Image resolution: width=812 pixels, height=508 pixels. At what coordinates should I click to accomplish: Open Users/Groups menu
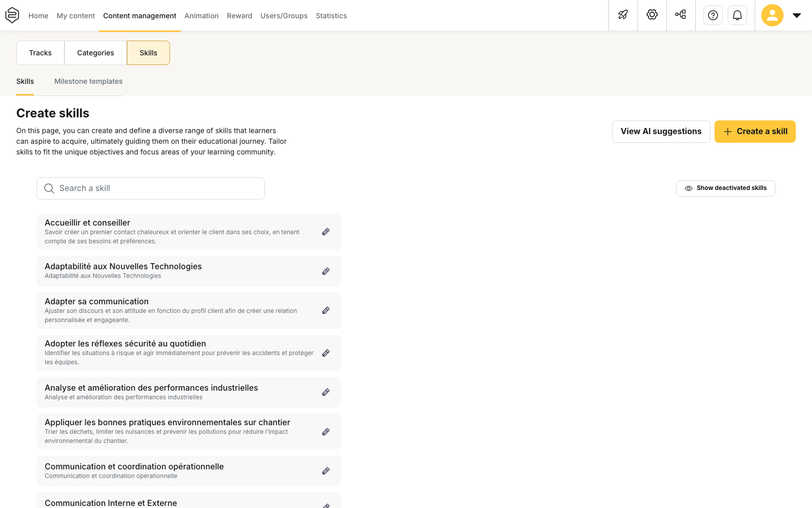point(284,16)
